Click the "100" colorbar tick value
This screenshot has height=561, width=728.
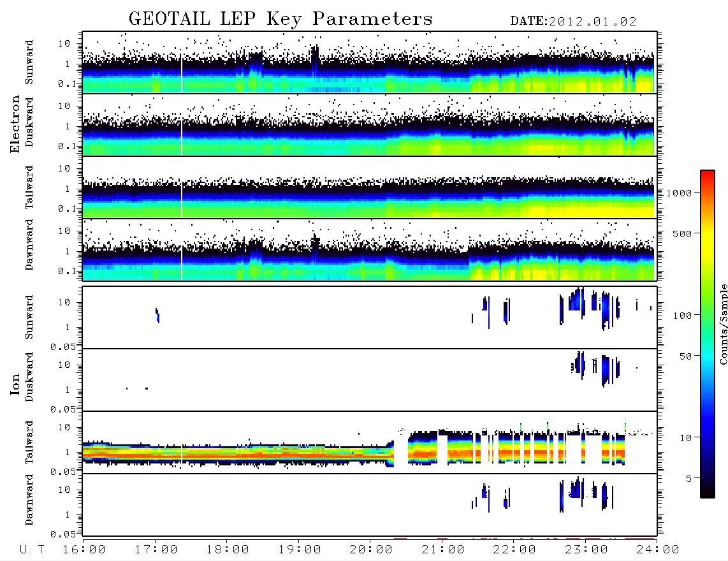point(682,316)
